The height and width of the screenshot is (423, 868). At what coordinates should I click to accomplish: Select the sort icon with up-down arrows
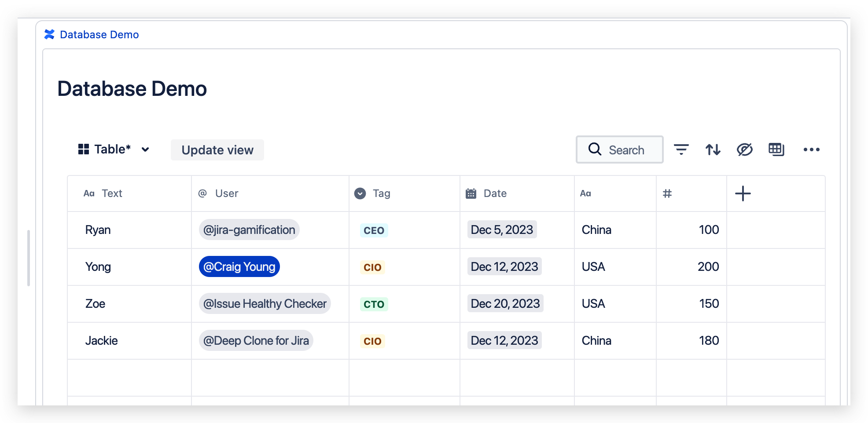713,150
